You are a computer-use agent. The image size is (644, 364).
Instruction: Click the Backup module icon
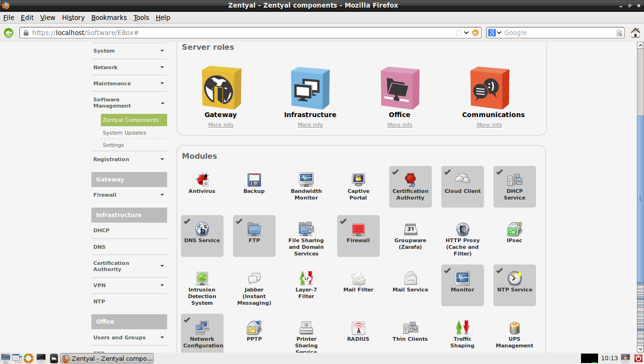pyautogui.click(x=254, y=182)
